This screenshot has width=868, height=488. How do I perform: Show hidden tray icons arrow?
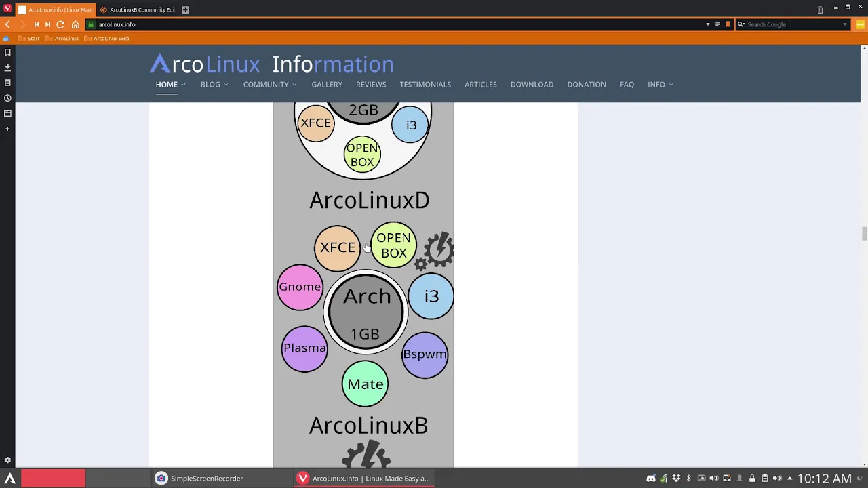pos(789,479)
